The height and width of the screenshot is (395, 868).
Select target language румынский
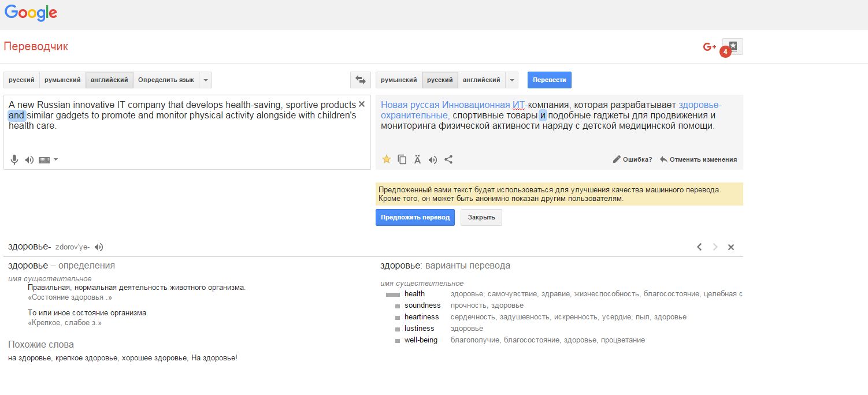point(399,80)
